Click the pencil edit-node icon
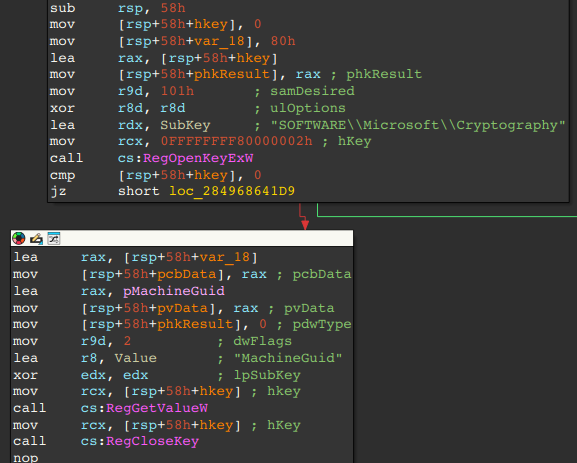 point(36,238)
